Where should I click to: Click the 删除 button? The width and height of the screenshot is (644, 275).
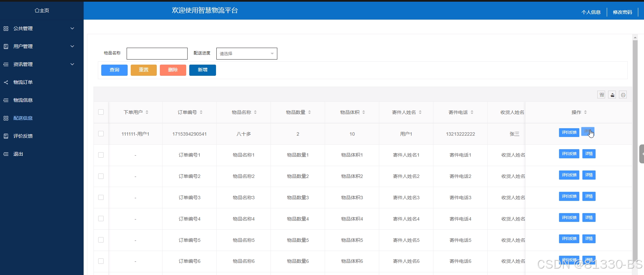[x=173, y=70]
